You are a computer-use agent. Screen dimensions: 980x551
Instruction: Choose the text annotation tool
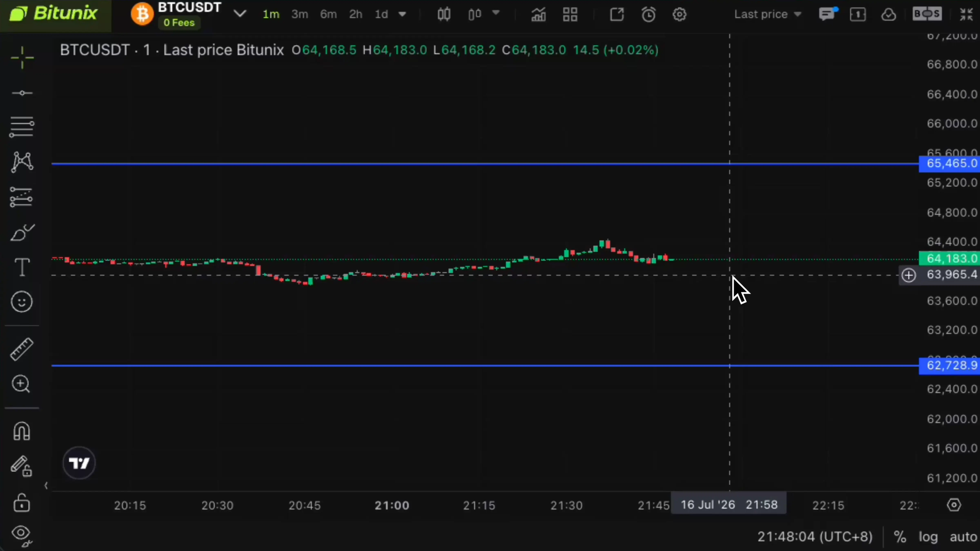22,267
